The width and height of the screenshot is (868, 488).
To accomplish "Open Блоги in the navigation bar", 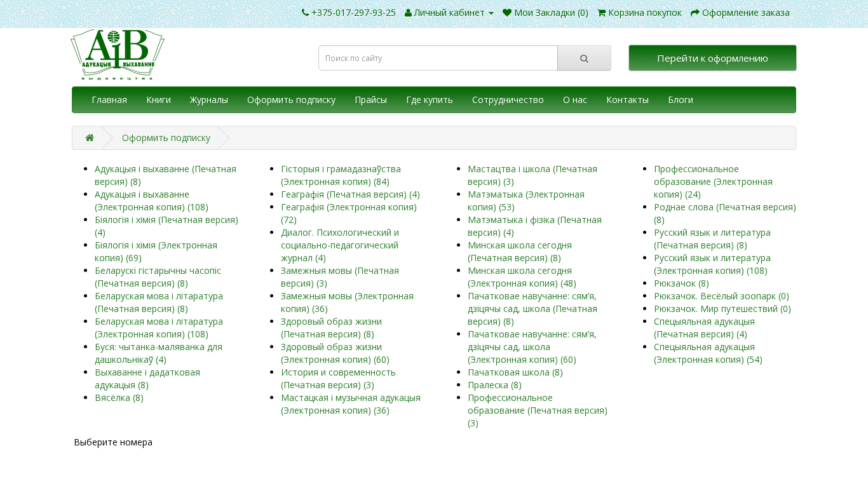I will [x=680, y=100].
